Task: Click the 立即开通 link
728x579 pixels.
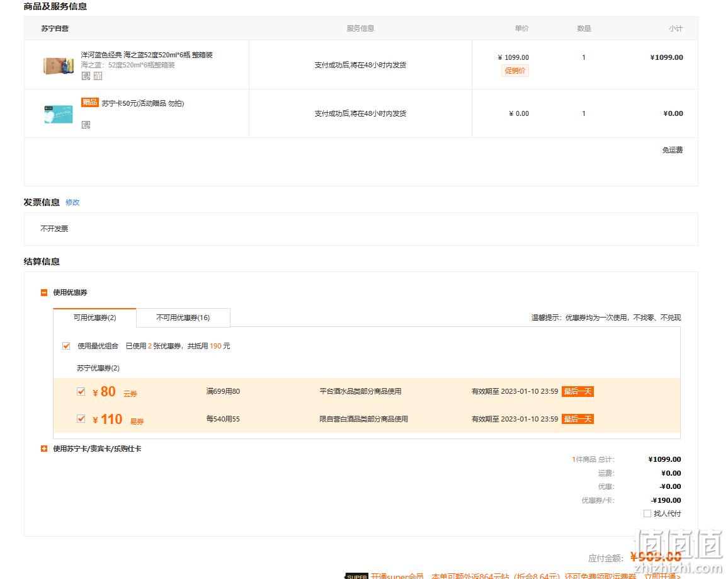Action: [663, 576]
